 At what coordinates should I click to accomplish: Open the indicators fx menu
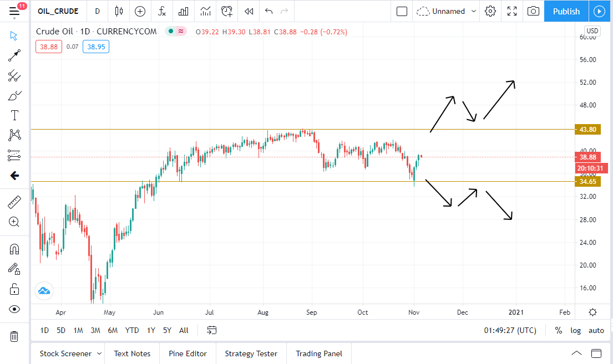161,11
